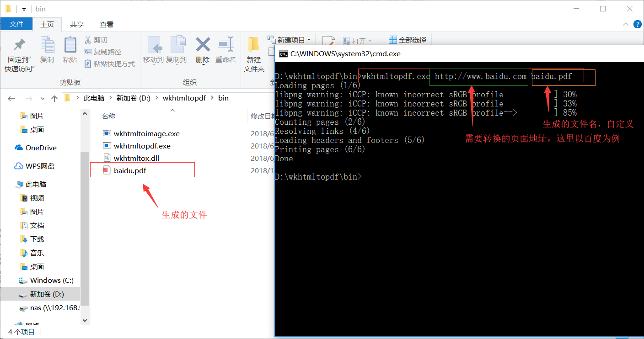Screen dimensions: 644x339
Task: Select Windows (C:) drive in sidebar
Action: point(46,281)
